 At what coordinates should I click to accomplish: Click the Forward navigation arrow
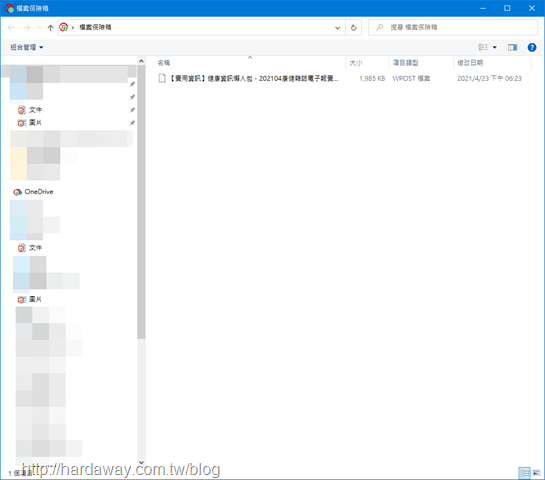pos(27,27)
